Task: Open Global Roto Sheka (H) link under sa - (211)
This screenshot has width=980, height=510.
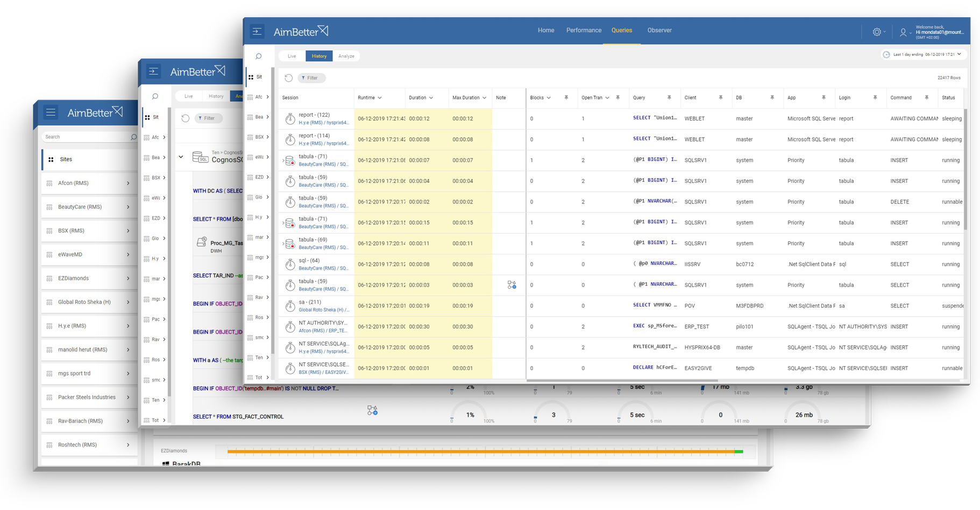Action: pyautogui.click(x=324, y=310)
